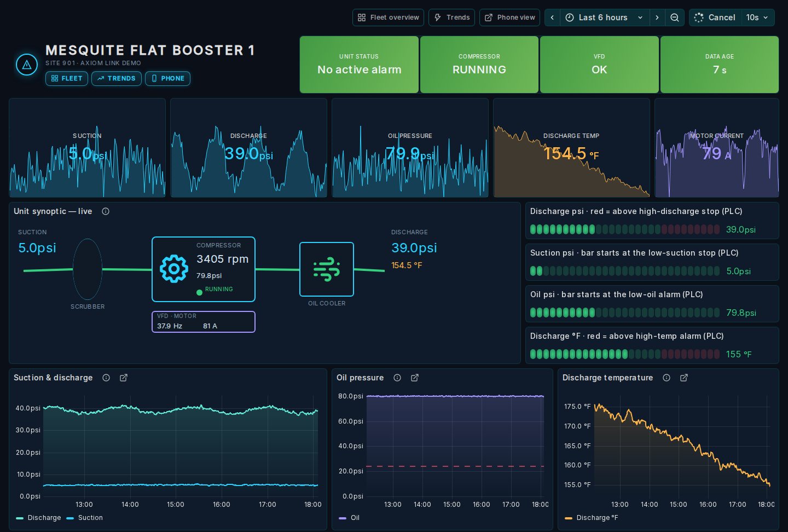Viewport: 788px width, 532px height.
Task: Click the green RUNNING status dot
Action: click(199, 292)
